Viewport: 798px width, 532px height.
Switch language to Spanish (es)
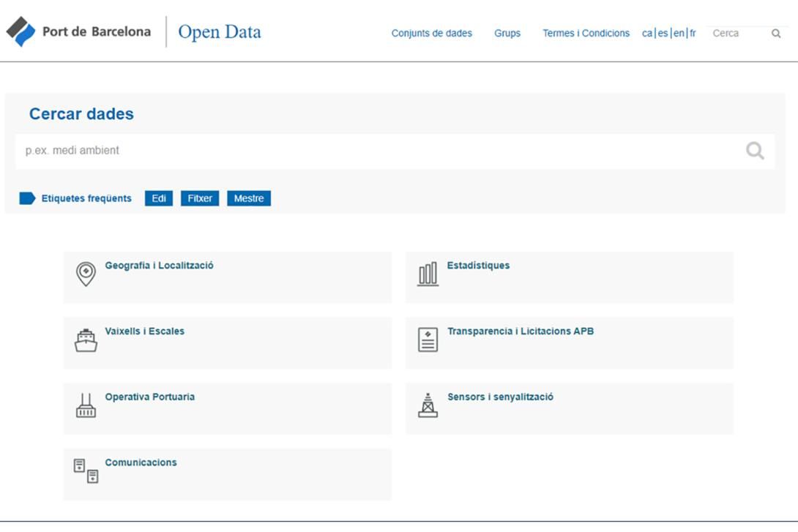click(663, 33)
